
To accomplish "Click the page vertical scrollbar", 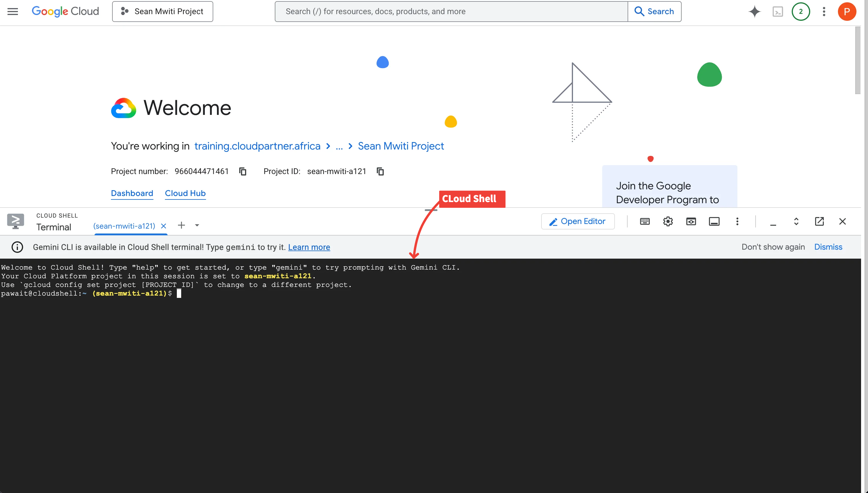I will [x=858, y=61].
